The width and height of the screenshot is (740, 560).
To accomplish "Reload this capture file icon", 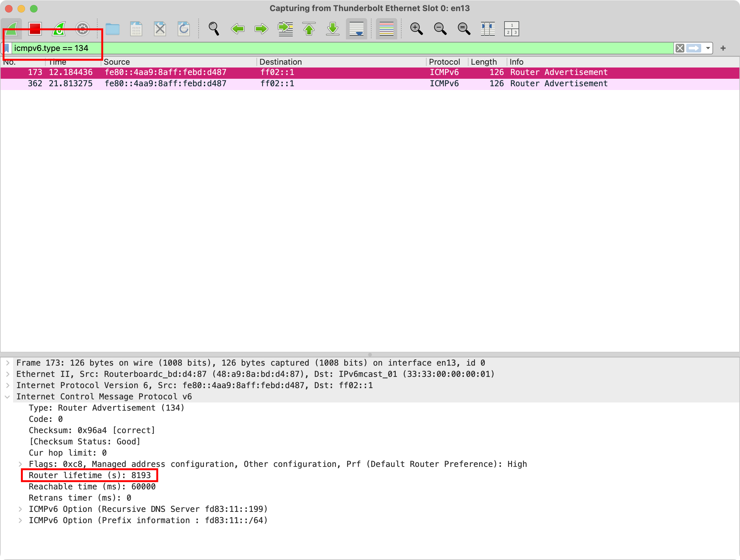I will (x=184, y=29).
